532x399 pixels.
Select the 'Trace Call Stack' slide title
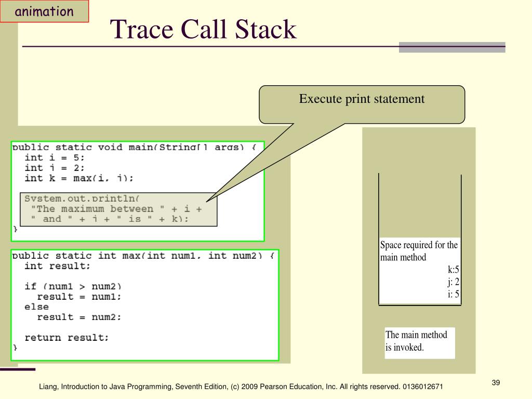(x=203, y=29)
